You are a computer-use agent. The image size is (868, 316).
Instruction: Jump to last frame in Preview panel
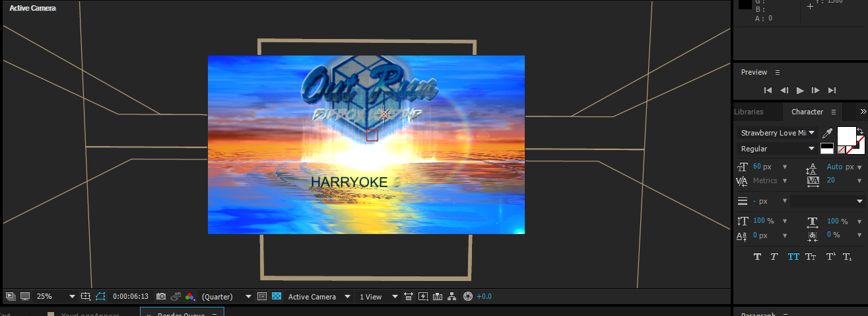832,90
